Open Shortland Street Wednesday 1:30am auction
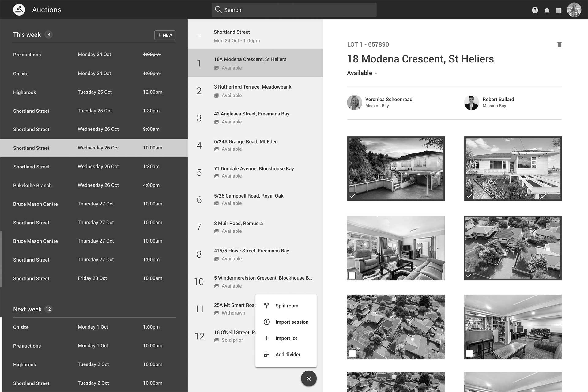This screenshot has height=392, width=588. tap(94, 167)
